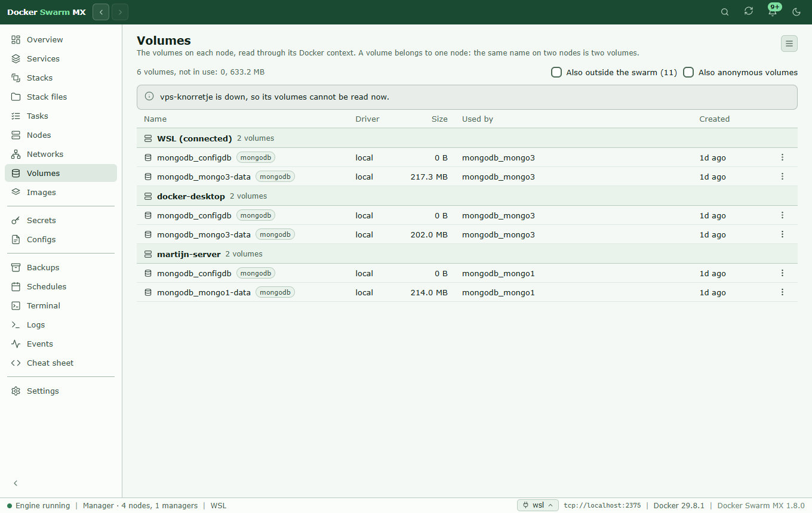Open Terminal in the sidebar
Viewport: 812px width, 513px height.
[61, 305]
